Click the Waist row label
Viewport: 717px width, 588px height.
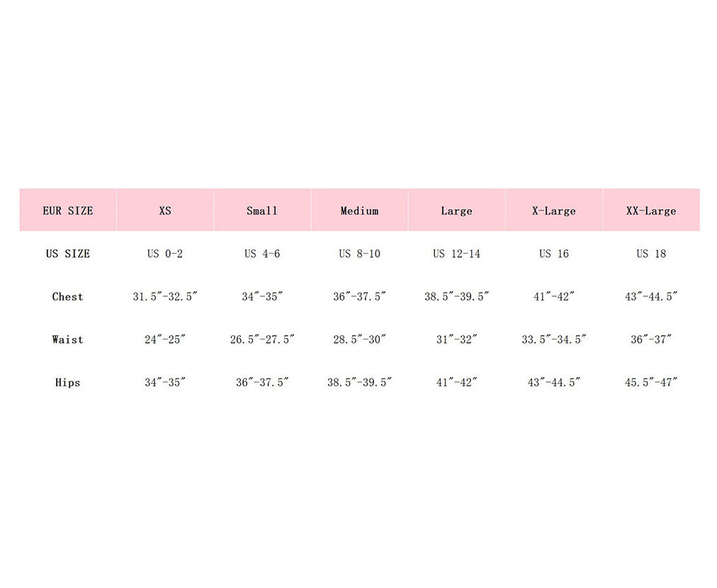point(68,339)
